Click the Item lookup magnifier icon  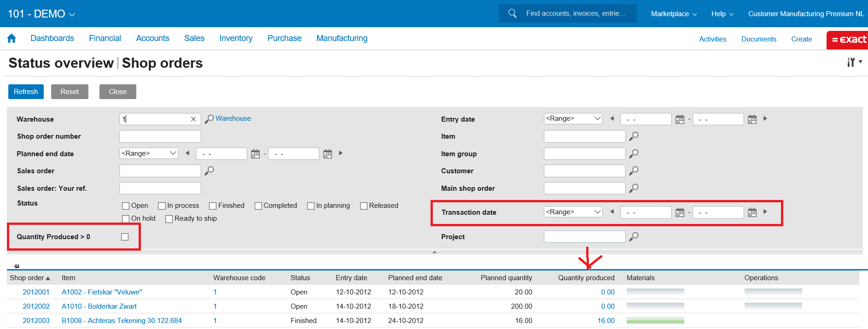coord(634,136)
